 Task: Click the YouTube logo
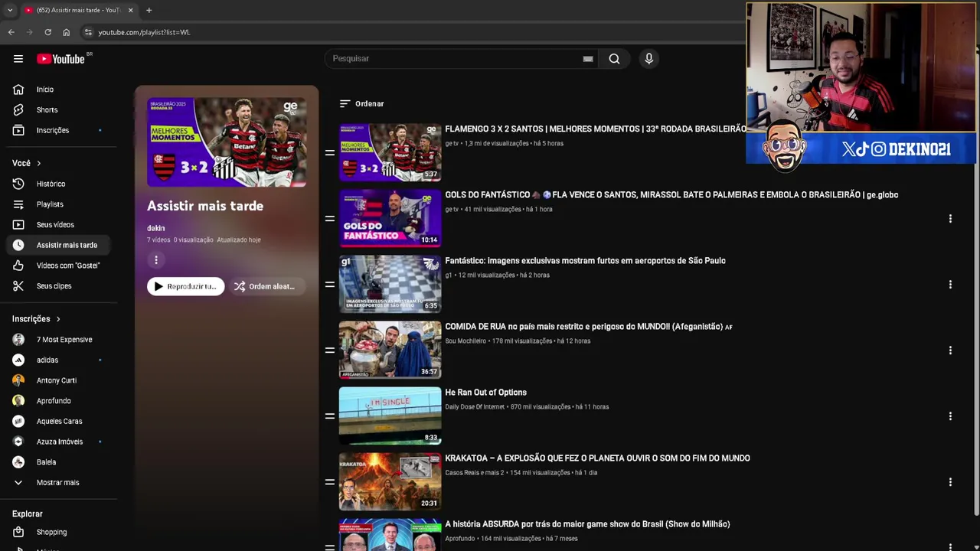tap(61, 59)
